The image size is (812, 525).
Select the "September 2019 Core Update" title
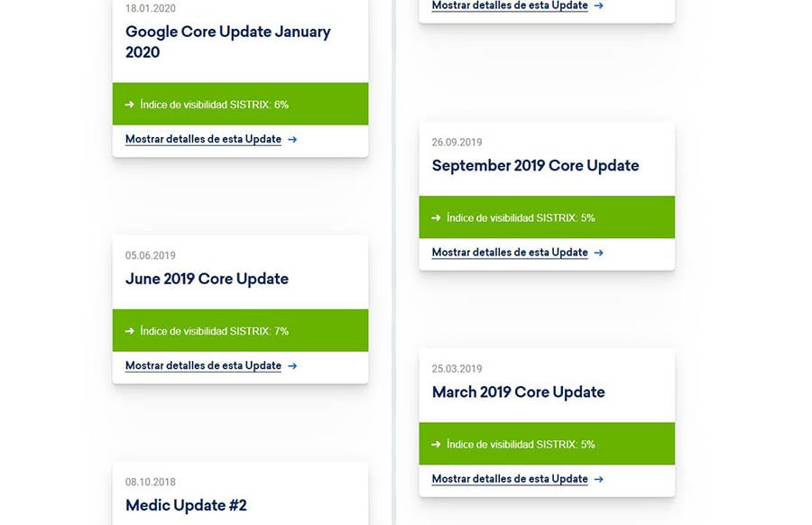tap(535, 166)
